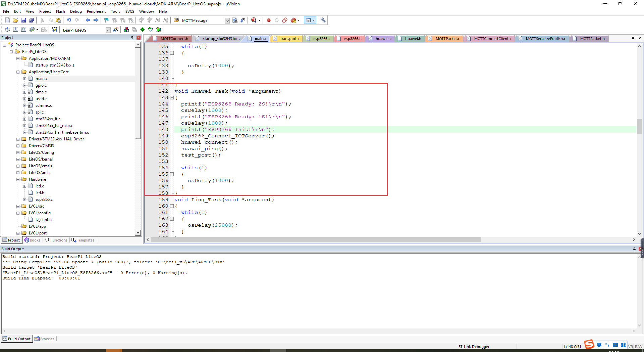This screenshot has height=352, width=644.
Task: Show the Functions panel tab
Action: coord(56,240)
